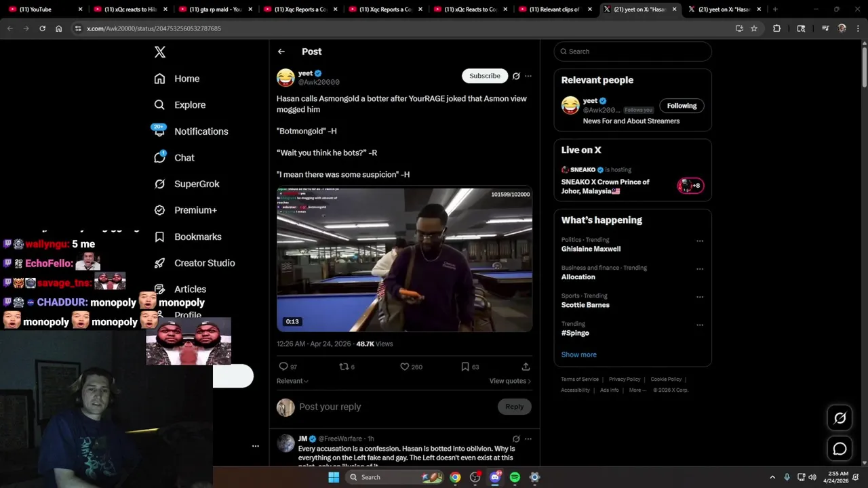The image size is (868, 488).
Task: Expand the Relevant replies sort dropdown
Action: (x=292, y=381)
